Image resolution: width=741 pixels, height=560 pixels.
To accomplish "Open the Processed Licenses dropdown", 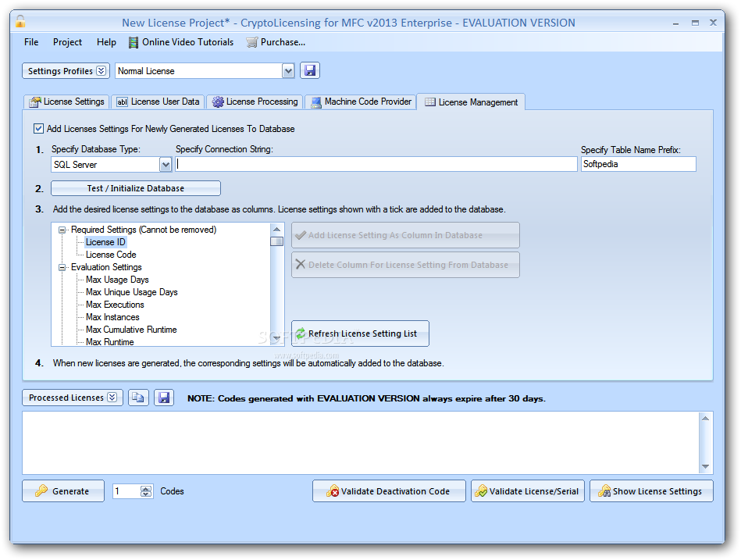I will (73, 398).
